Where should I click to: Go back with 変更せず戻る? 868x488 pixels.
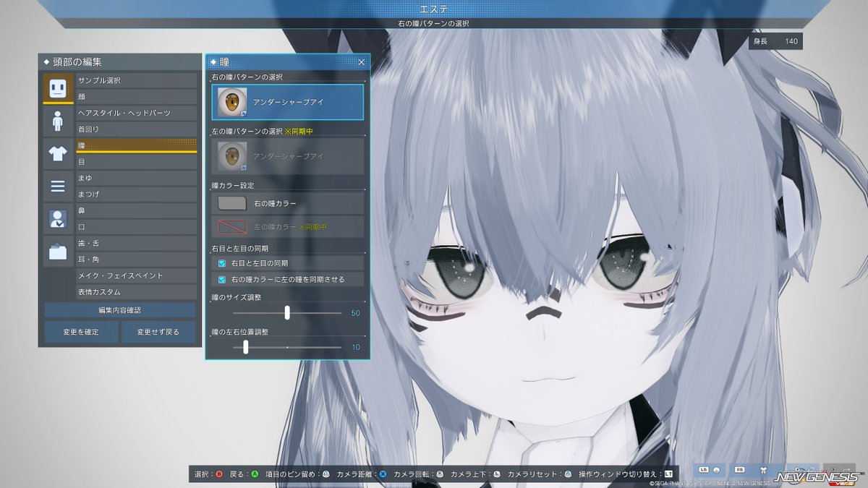point(158,332)
